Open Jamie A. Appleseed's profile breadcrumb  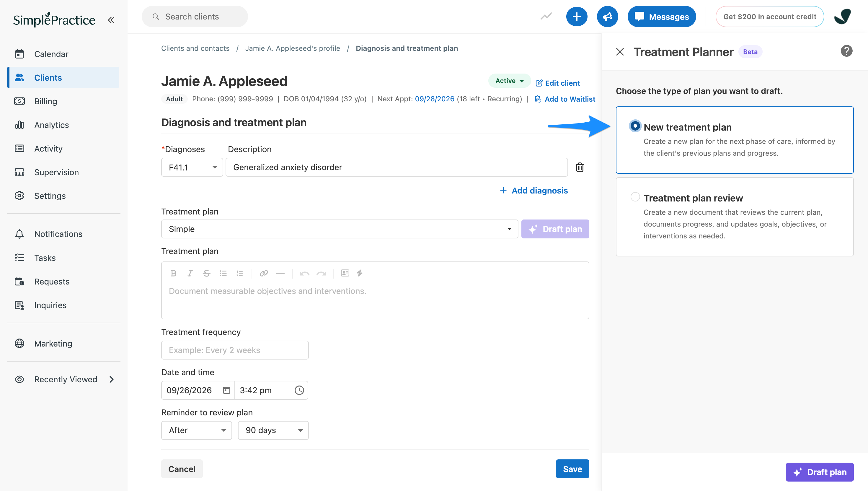pyautogui.click(x=293, y=48)
